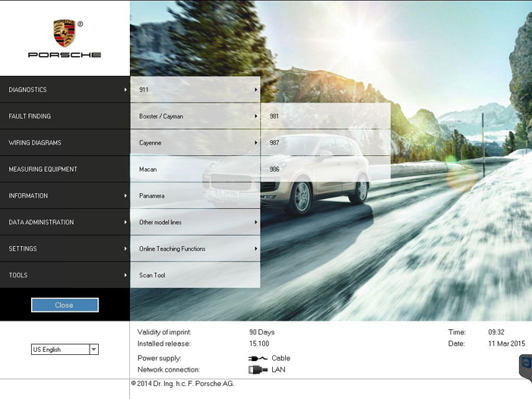The width and height of the screenshot is (532, 399).
Task: Click the Close button
Action: coord(65,305)
